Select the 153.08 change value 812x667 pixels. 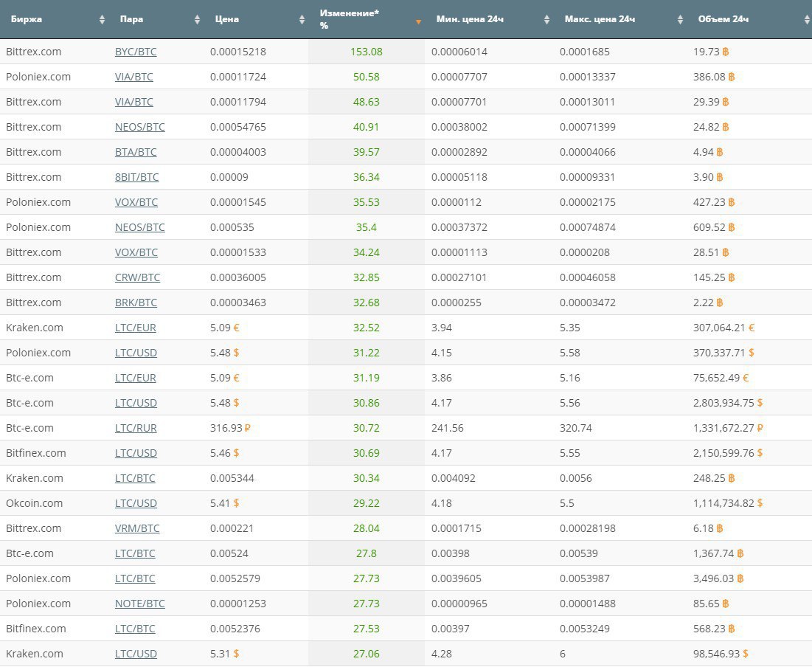(366, 52)
